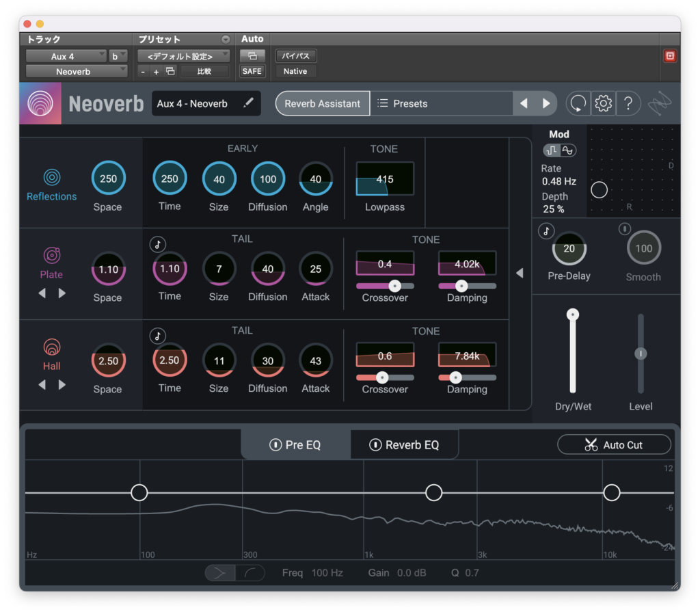Click the Early Diffusion knob
This screenshot has width=700, height=614.
click(268, 178)
